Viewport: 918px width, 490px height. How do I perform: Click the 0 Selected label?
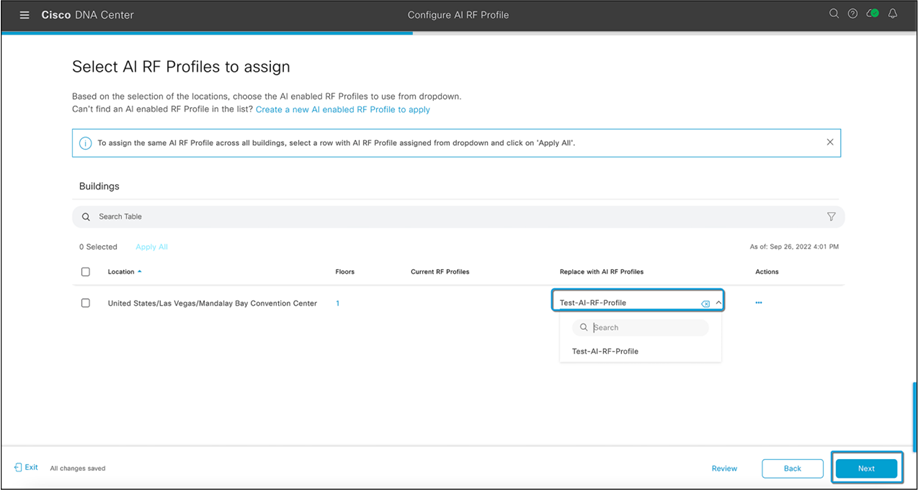click(x=98, y=247)
